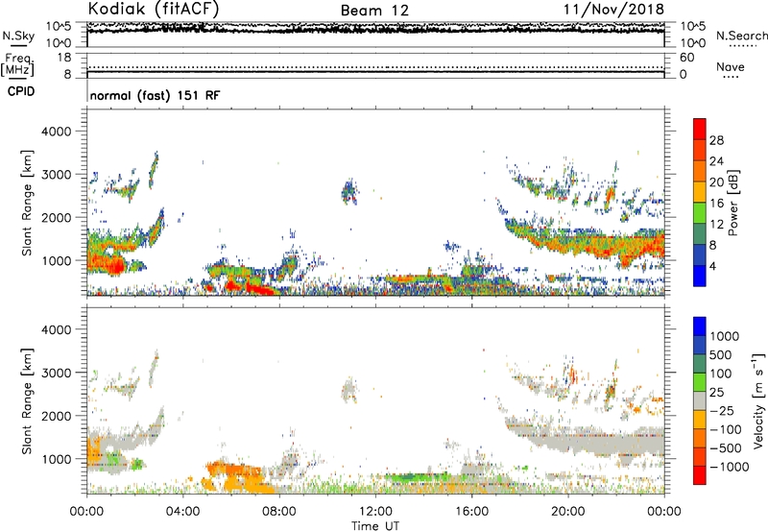The height and width of the screenshot is (532, 768).
Task: Select the '16:00' time tick label
Action: point(471,512)
